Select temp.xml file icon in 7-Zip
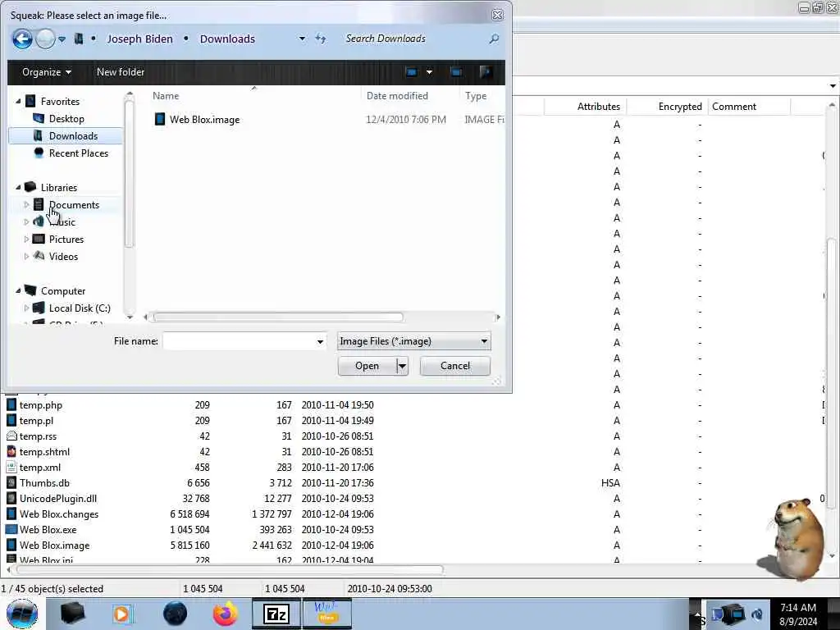This screenshot has width=840, height=630. pyautogui.click(x=11, y=467)
